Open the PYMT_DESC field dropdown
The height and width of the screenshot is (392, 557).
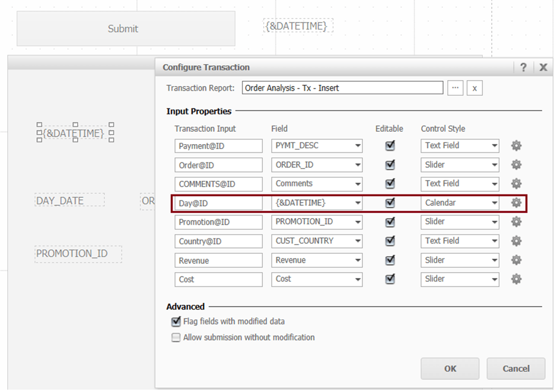pos(317,145)
